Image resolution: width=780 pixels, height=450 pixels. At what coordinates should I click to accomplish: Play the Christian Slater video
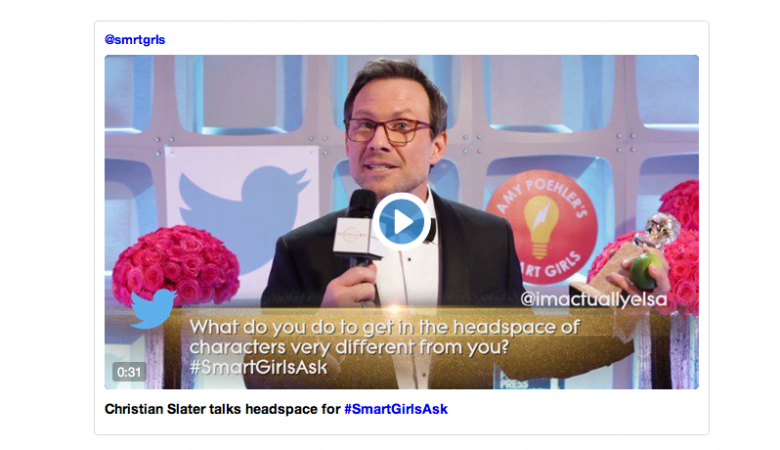point(401,222)
